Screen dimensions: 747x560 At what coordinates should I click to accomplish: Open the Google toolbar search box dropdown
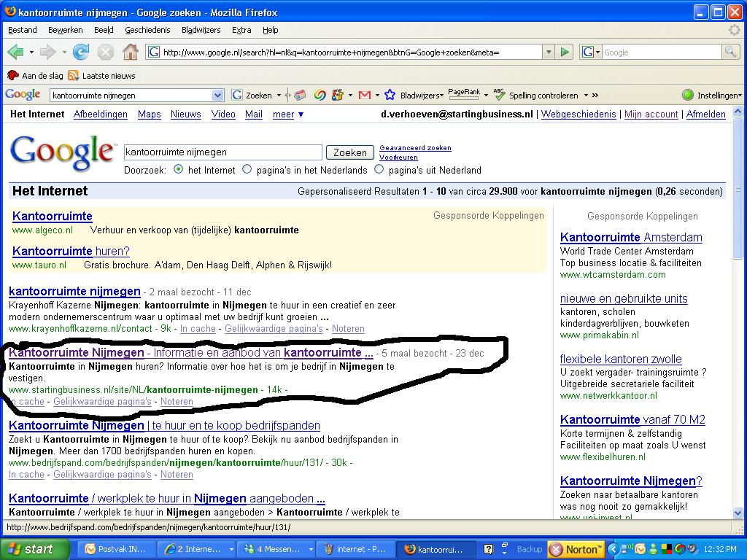(217, 96)
